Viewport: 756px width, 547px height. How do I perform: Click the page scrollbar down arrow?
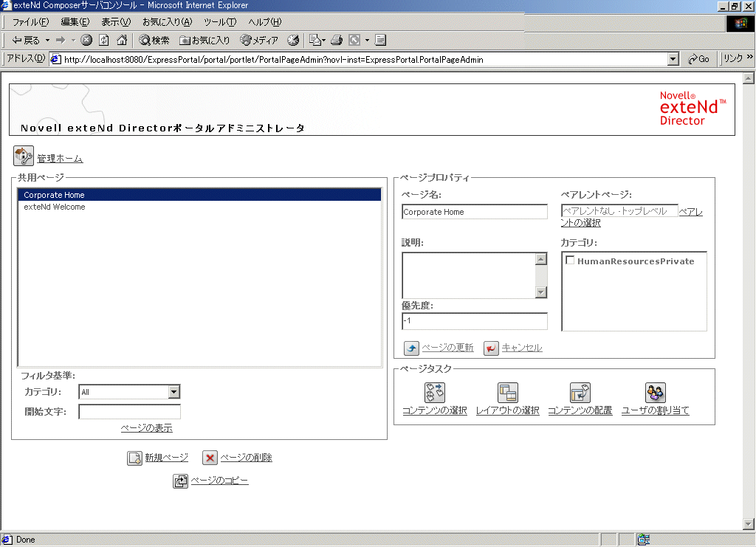tap(749, 524)
